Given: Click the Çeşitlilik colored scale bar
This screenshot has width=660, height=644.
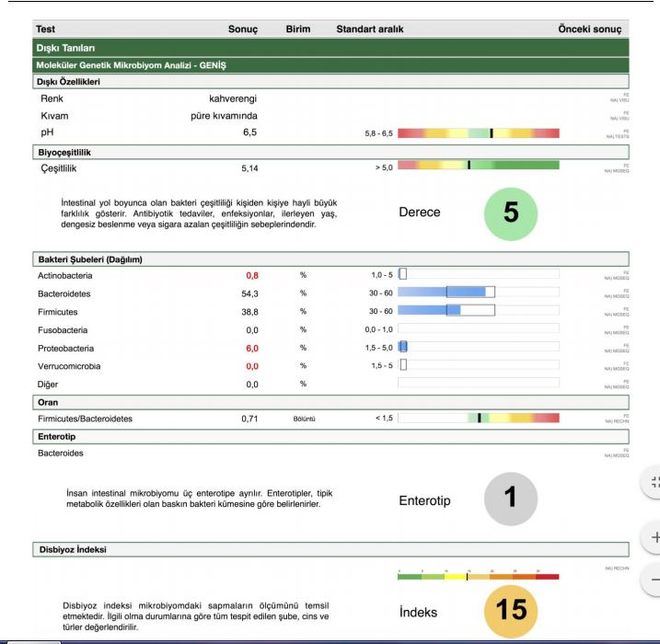Looking at the screenshot, I should [479, 165].
